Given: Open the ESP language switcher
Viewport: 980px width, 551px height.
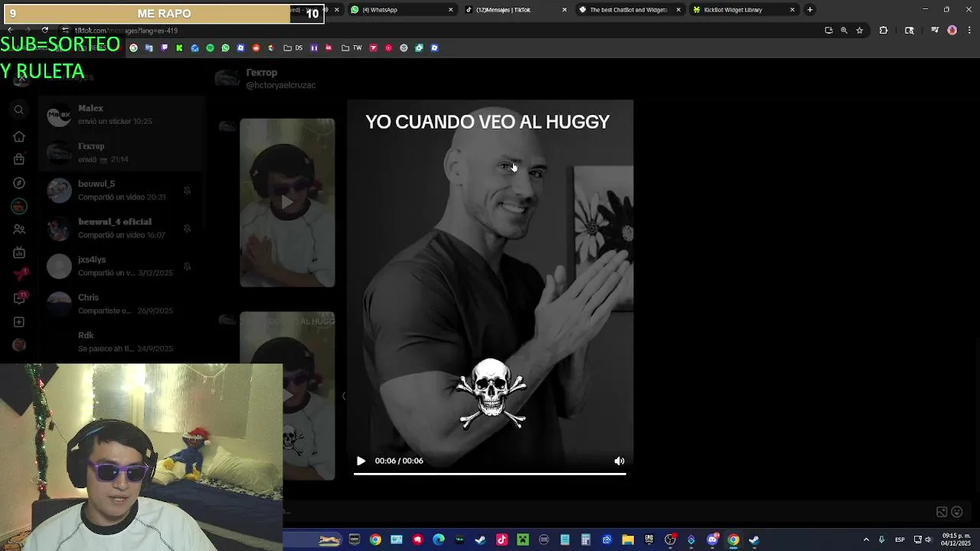Looking at the screenshot, I should click(x=900, y=540).
